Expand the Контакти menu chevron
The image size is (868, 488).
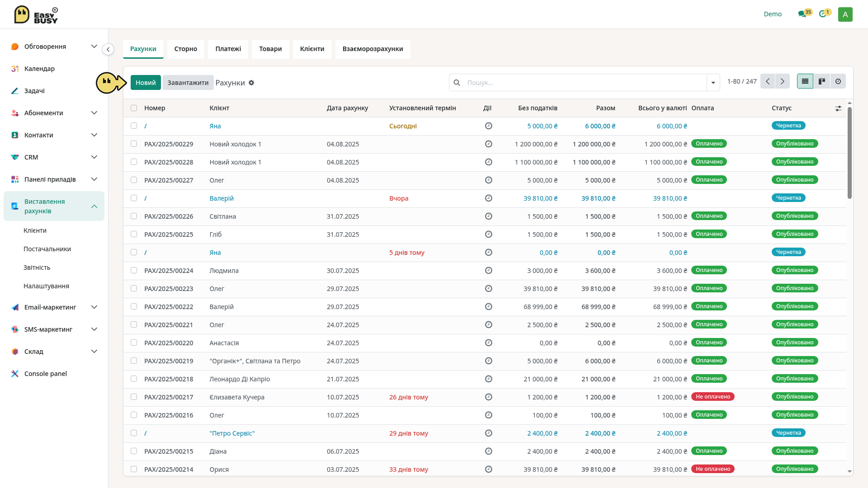pos(94,135)
